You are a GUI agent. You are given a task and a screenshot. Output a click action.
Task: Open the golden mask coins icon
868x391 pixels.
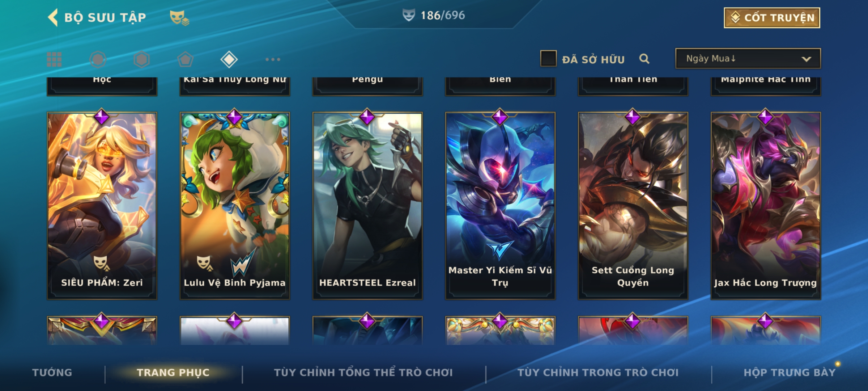point(179,17)
